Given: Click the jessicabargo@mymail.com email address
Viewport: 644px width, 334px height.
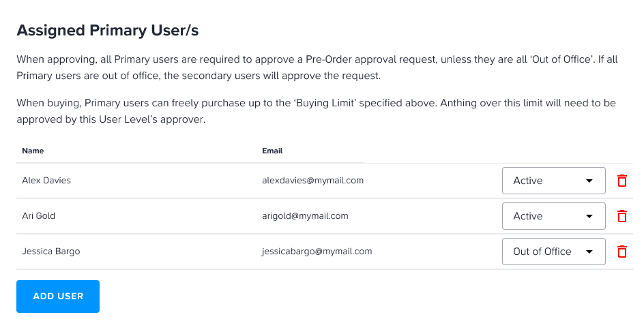Looking at the screenshot, I should (317, 252).
